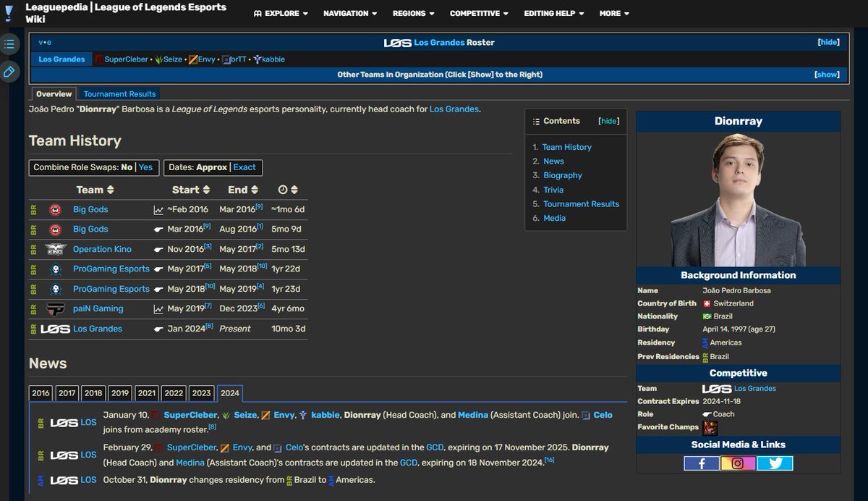Image resolution: width=868 pixels, height=501 pixels.
Task: Click the Operation Kino team logo
Action: [x=55, y=249]
